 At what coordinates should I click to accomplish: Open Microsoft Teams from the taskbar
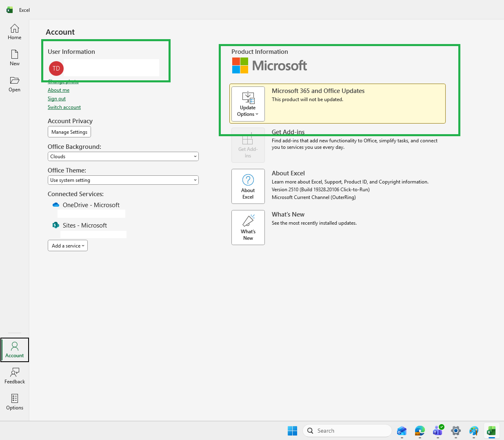pyautogui.click(x=438, y=431)
